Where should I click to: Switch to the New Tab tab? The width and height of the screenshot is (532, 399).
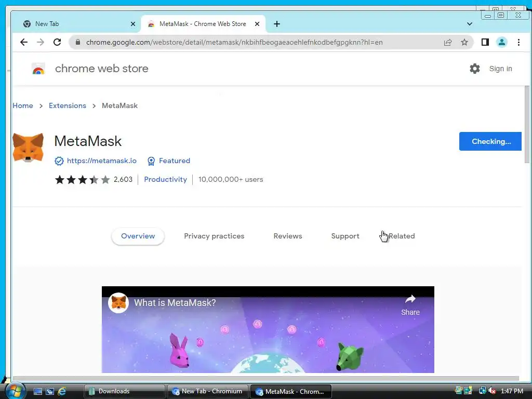77,24
